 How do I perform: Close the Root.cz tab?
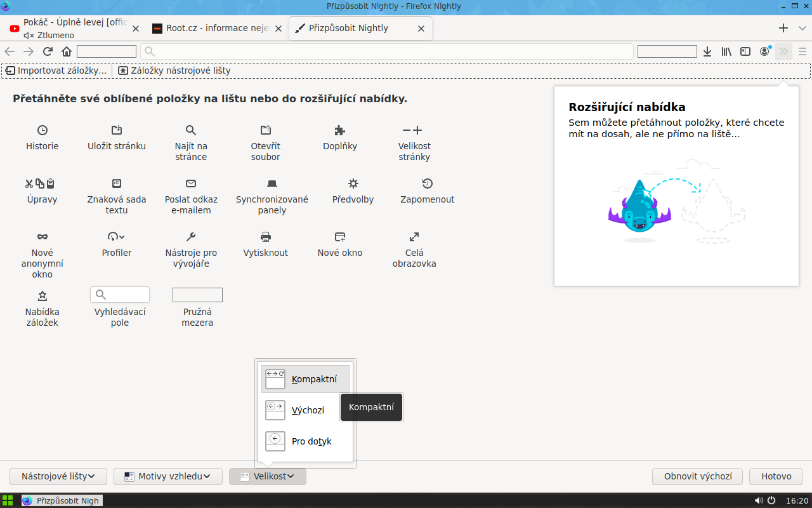pyautogui.click(x=278, y=29)
